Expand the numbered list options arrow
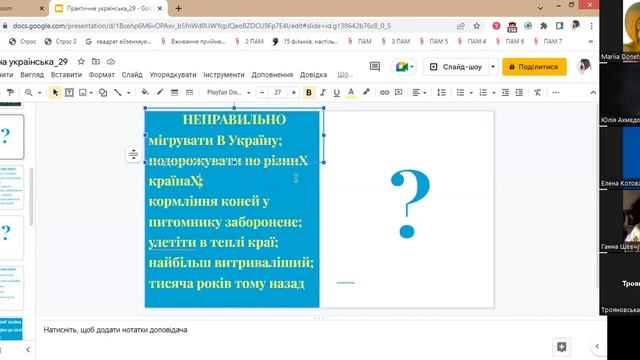This screenshot has width=640, height=360. tap(493, 93)
